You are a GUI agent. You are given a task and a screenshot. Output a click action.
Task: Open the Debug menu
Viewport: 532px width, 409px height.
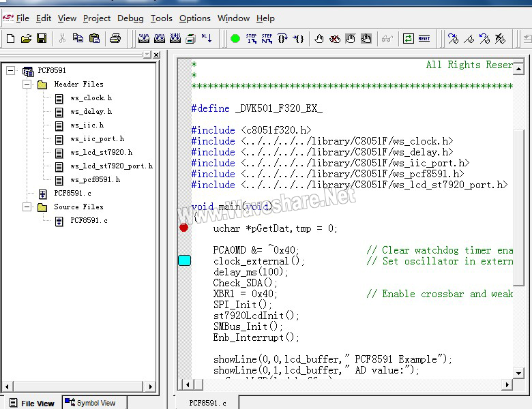130,18
